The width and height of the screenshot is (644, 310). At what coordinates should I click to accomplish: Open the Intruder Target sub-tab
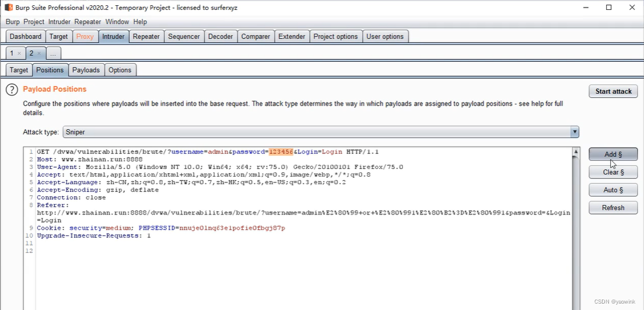tap(19, 70)
